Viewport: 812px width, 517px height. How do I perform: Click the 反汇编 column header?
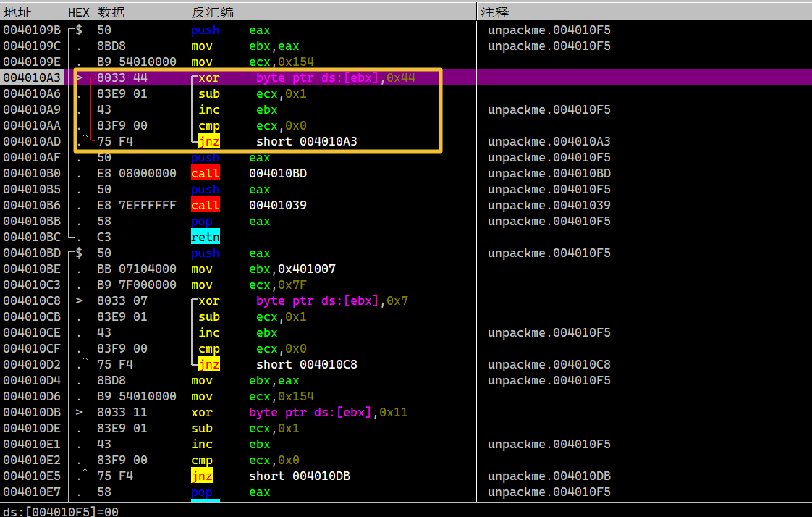pos(213,12)
